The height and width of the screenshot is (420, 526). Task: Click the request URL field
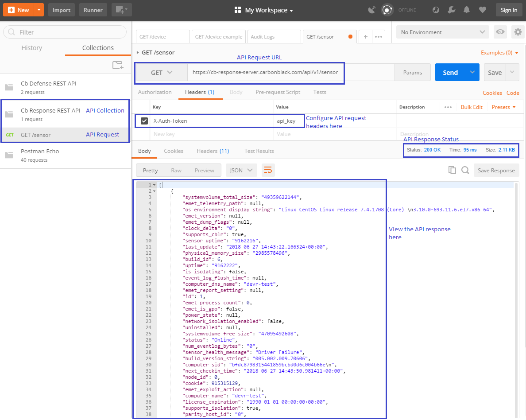tap(291, 72)
